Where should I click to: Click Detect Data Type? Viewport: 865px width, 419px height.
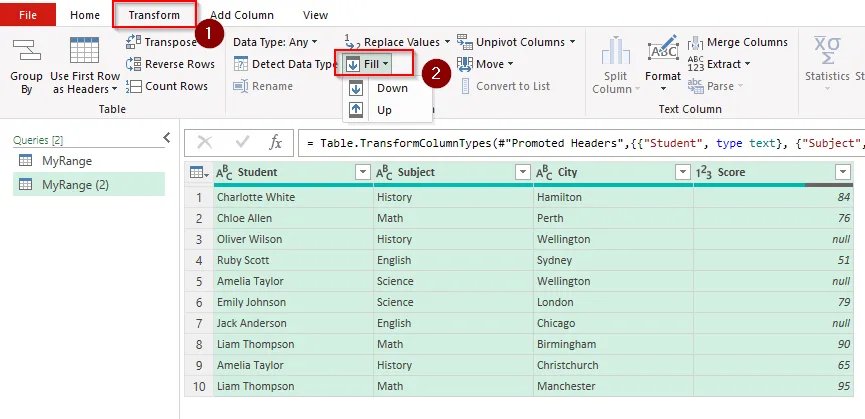point(285,64)
